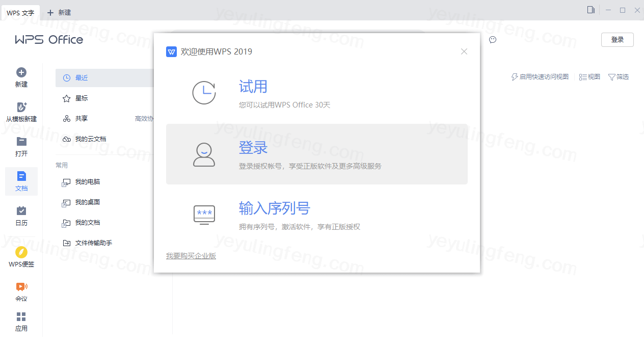
Task: Choose 输入序列号 option
Action: (317, 215)
